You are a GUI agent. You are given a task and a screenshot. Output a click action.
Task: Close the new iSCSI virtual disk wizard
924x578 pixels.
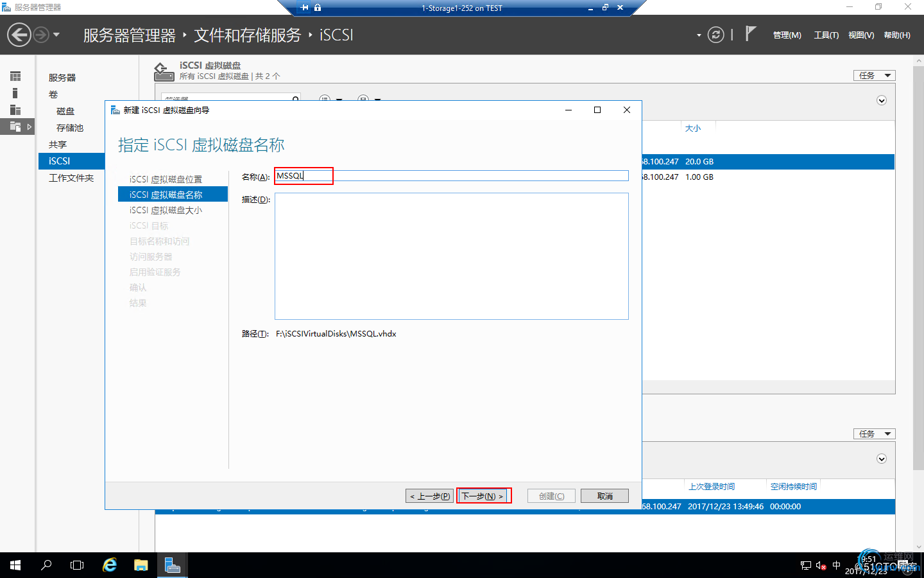[627, 110]
